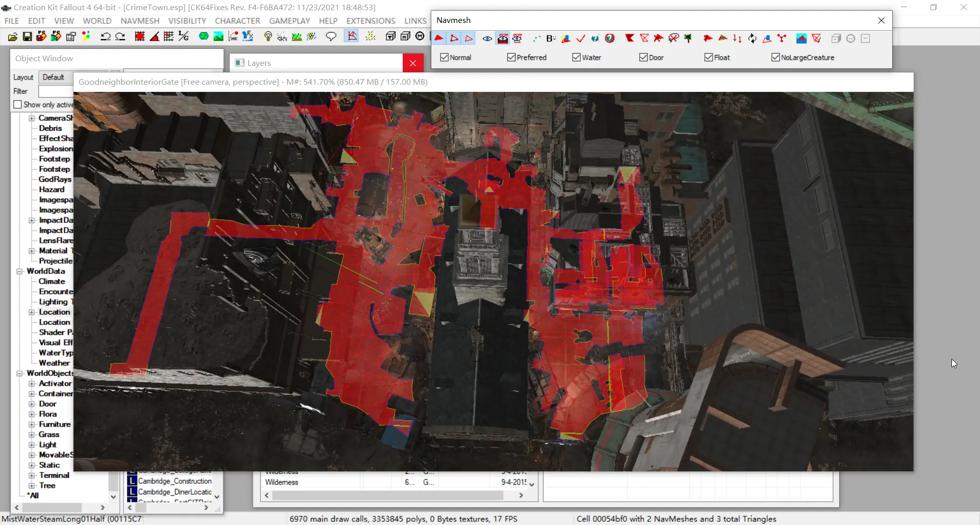Image resolution: width=980 pixels, height=525 pixels.
Task: Toggle the sky display icon
Action: [x=282, y=37]
